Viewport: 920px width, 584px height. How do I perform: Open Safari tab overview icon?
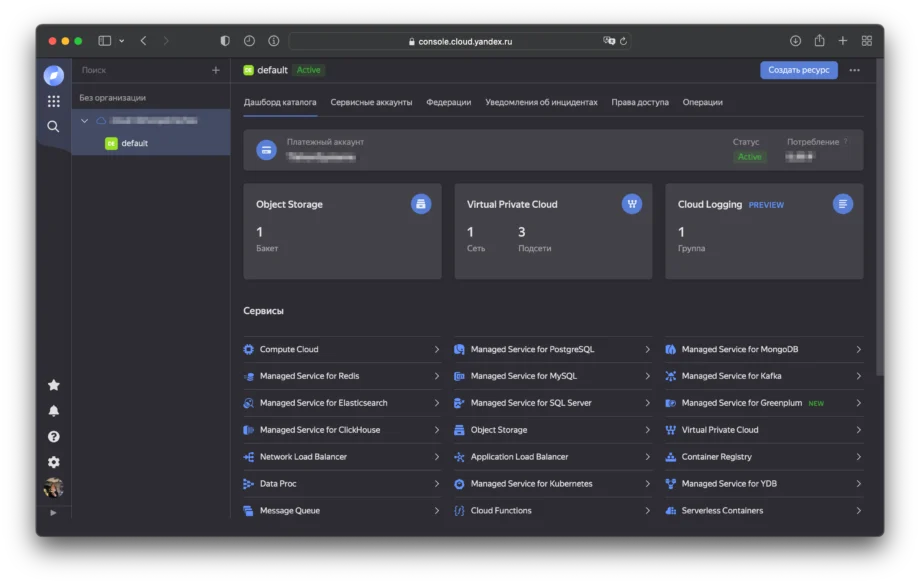[867, 40]
